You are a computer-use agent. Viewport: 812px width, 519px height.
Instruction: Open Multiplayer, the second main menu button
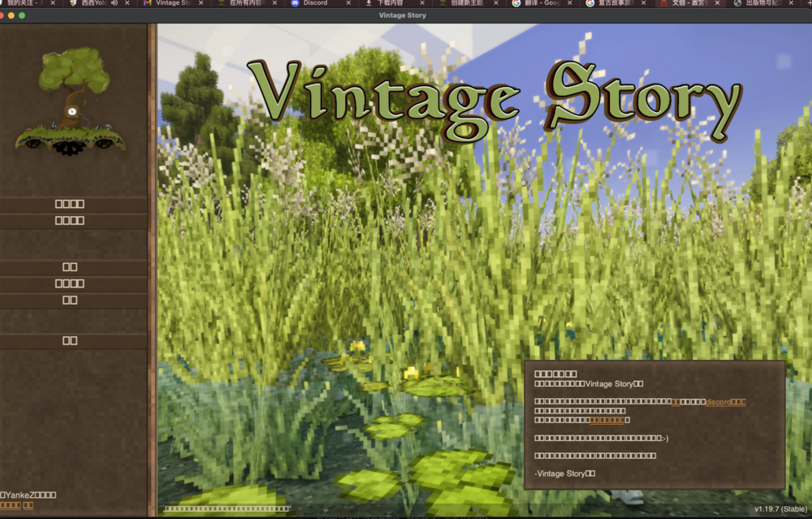tap(70, 220)
